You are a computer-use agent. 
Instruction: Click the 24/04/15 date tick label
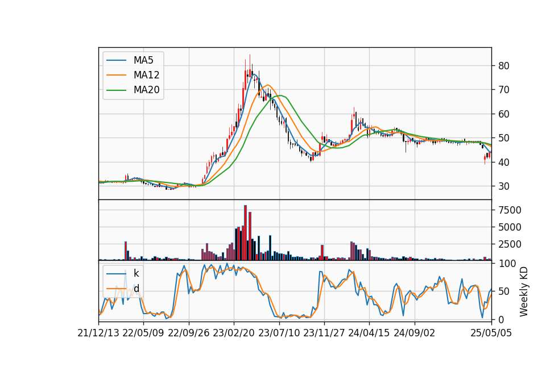[369, 333]
